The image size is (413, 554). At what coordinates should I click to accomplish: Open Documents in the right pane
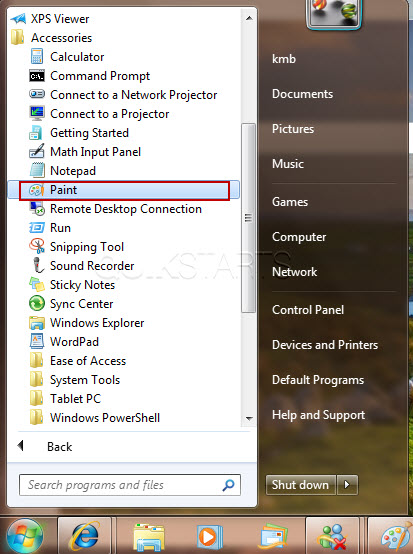point(302,94)
